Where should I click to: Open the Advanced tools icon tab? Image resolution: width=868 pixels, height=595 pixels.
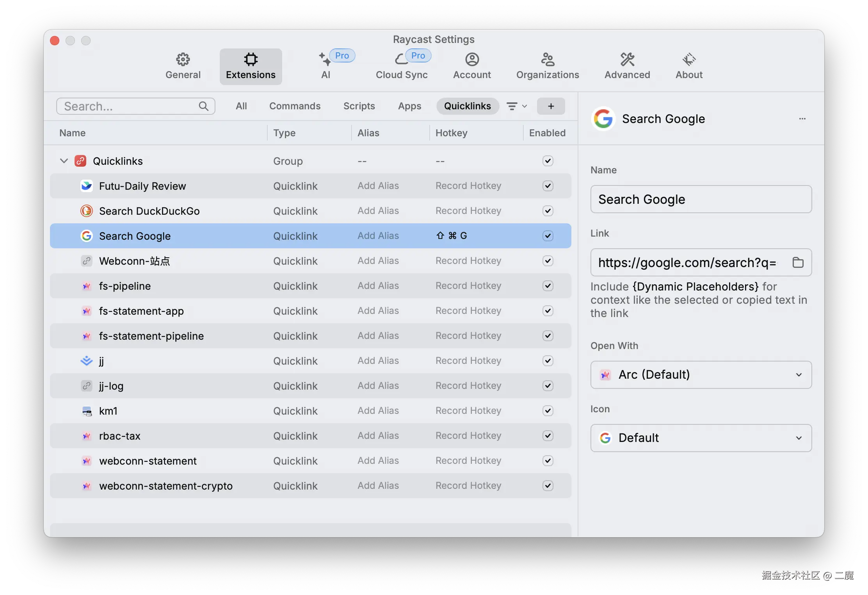point(627,60)
